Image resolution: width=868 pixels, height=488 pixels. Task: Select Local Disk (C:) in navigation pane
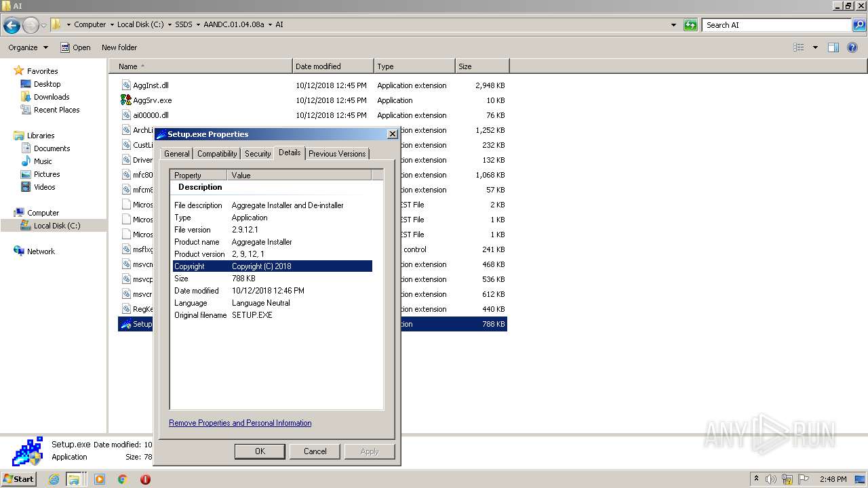[x=57, y=226]
